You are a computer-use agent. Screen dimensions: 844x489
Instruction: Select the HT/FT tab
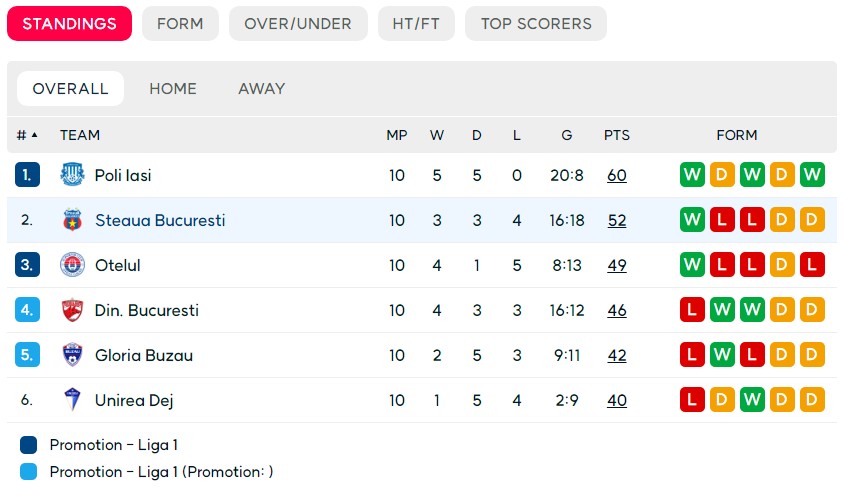(x=416, y=24)
